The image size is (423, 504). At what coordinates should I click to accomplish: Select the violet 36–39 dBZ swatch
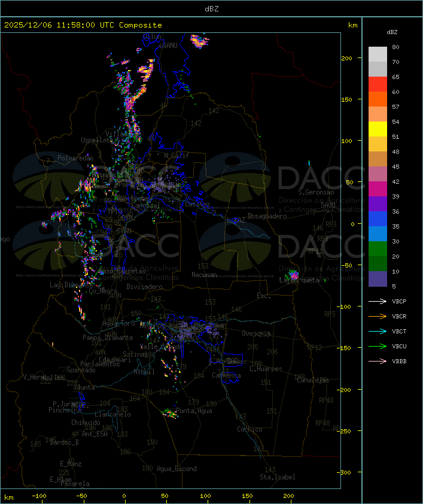coord(378,204)
